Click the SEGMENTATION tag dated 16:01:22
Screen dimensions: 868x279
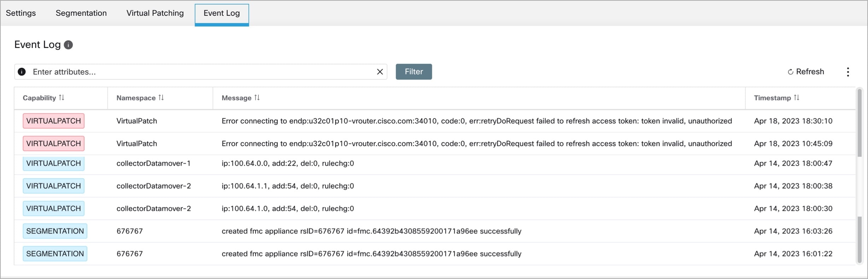click(55, 254)
